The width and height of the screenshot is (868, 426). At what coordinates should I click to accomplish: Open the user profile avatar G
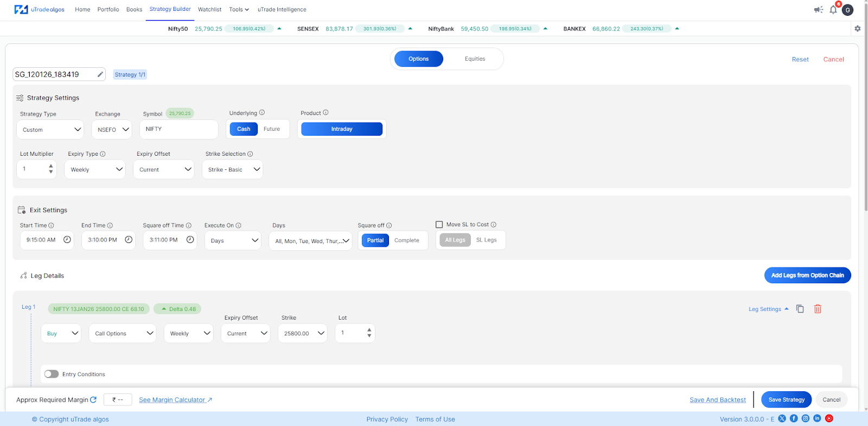click(x=847, y=10)
